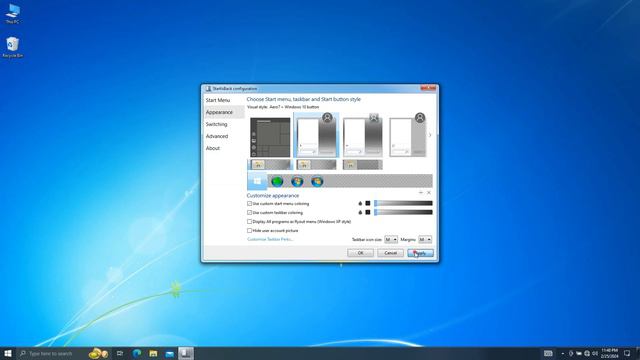
Task: Adjust the taskbar coloring opacity slider
Action: (x=403, y=212)
